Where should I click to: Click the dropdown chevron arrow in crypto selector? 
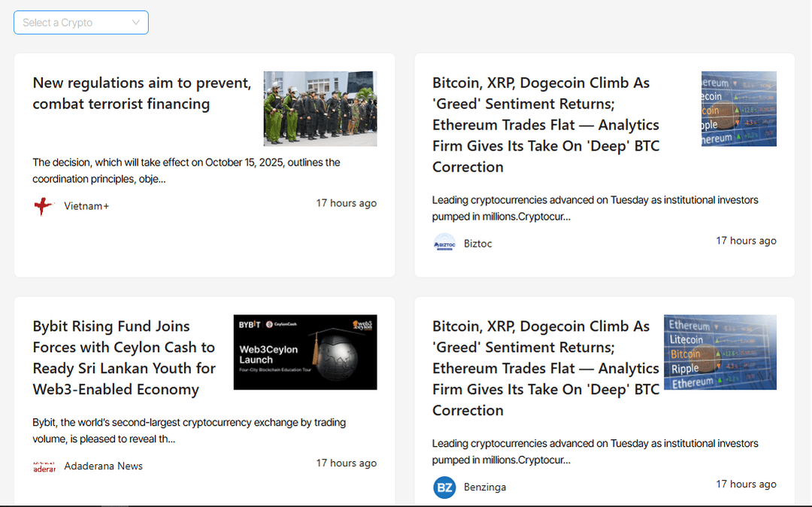pos(136,23)
